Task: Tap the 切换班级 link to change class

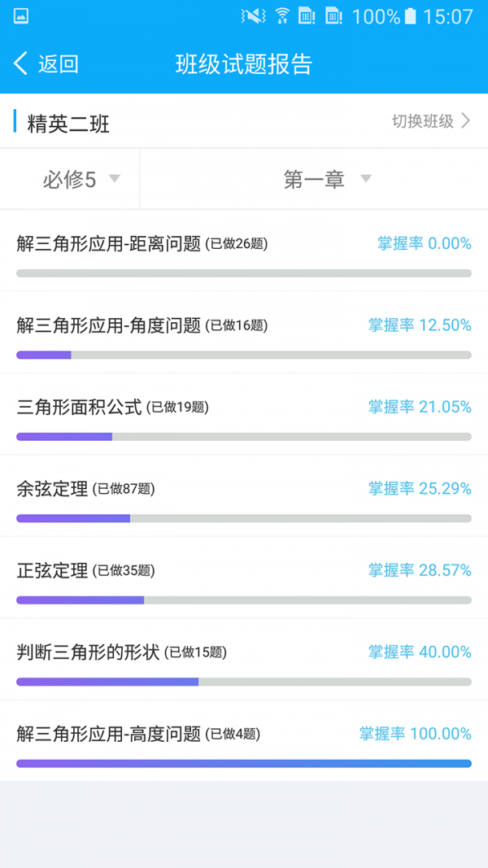Action: tap(426, 122)
